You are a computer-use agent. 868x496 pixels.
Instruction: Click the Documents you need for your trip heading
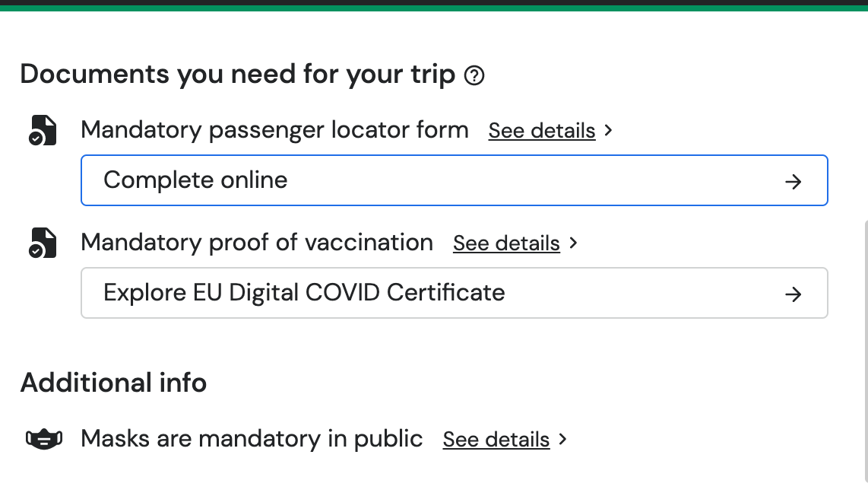237,75
